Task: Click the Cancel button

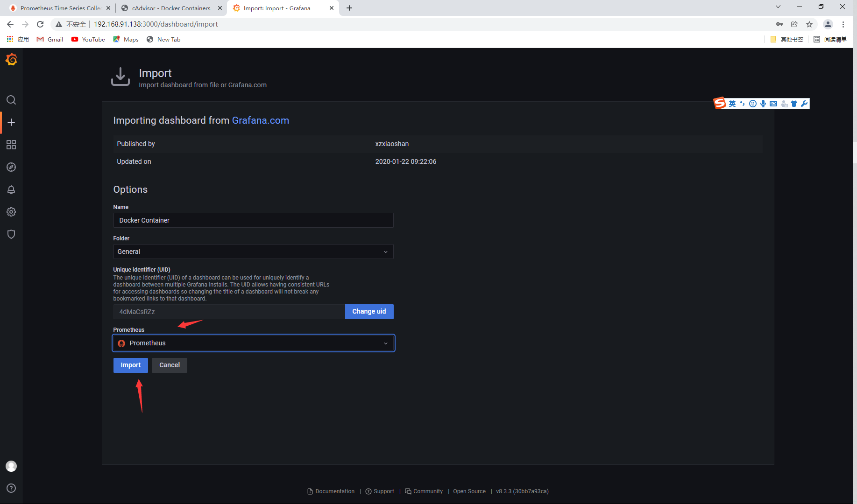Action: 170,365
